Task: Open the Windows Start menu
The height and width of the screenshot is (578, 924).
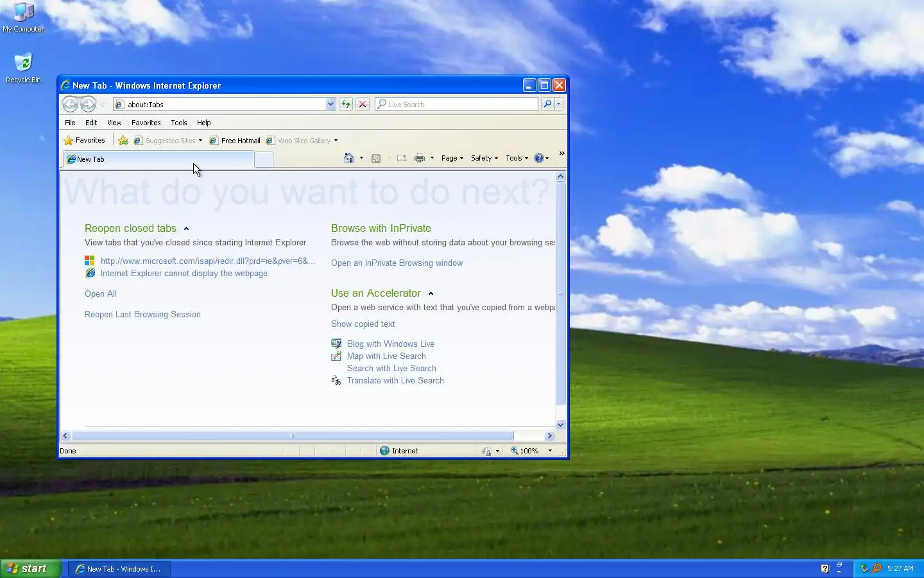Action: (x=31, y=568)
